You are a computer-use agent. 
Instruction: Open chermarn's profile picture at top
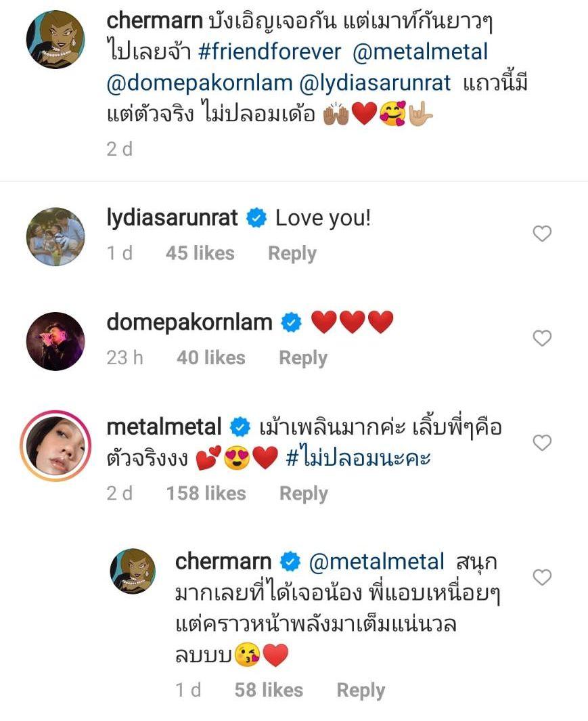(x=55, y=39)
